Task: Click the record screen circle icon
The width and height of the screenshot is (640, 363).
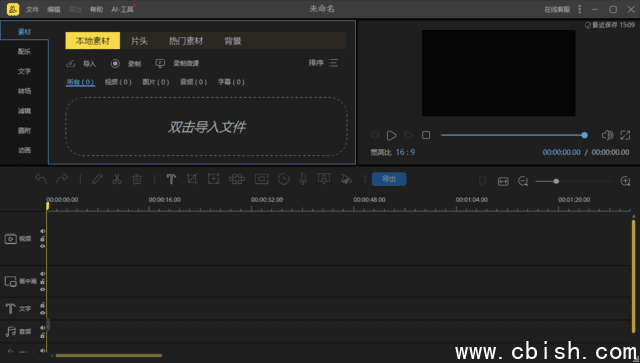Action: [115, 63]
